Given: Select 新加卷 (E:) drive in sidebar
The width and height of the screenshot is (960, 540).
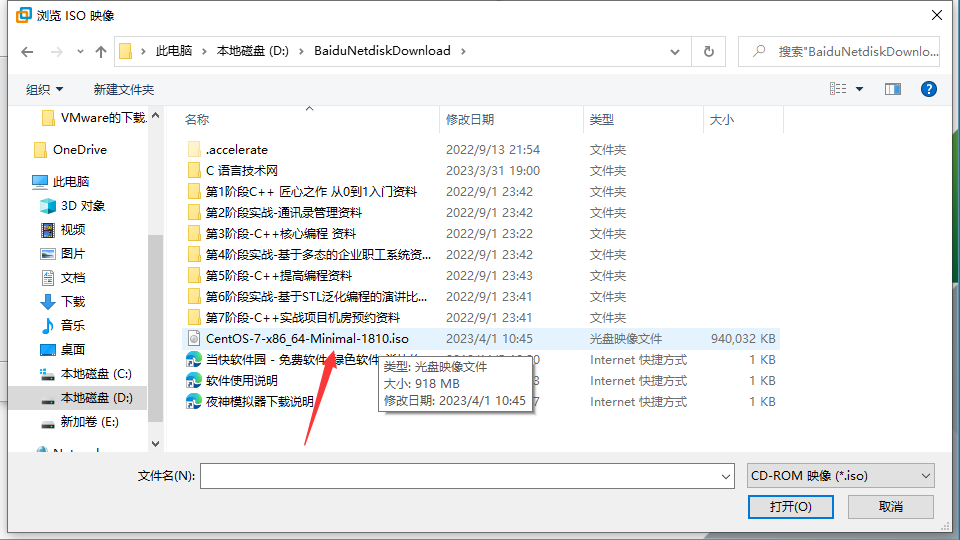Looking at the screenshot, I should pos(80,422).
